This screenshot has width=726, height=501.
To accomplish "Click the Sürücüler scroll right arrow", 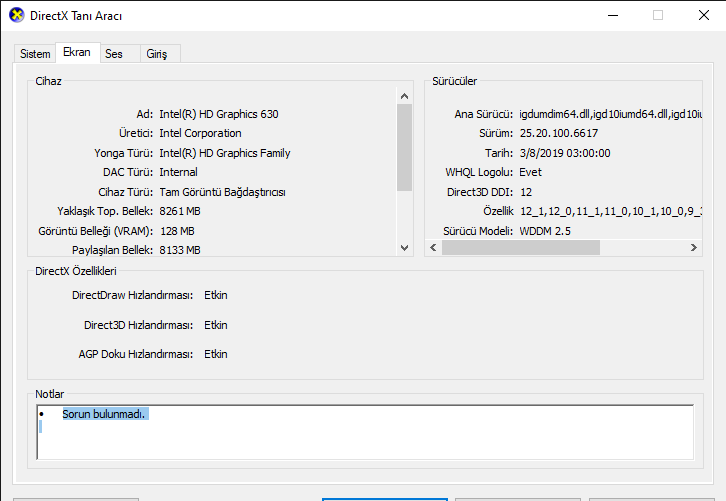I will point(694,248).
